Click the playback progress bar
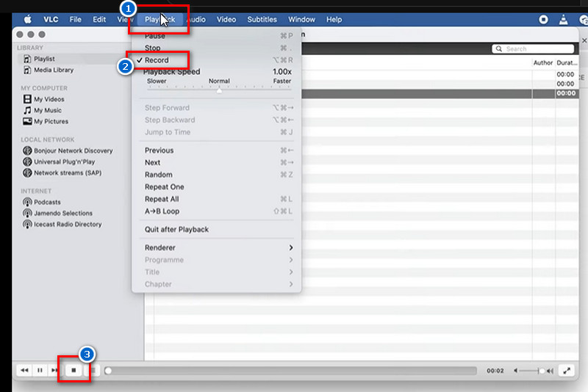This screenshot has height=392, width=588. tap(290, 371)
